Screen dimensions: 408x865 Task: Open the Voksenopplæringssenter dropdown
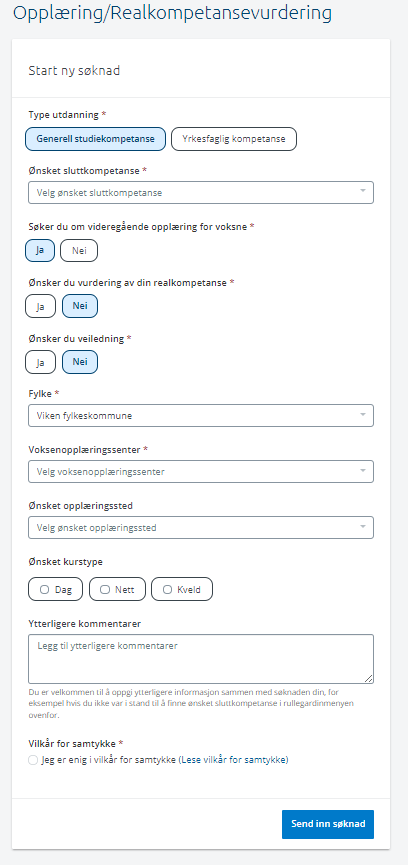coord(201,472)
